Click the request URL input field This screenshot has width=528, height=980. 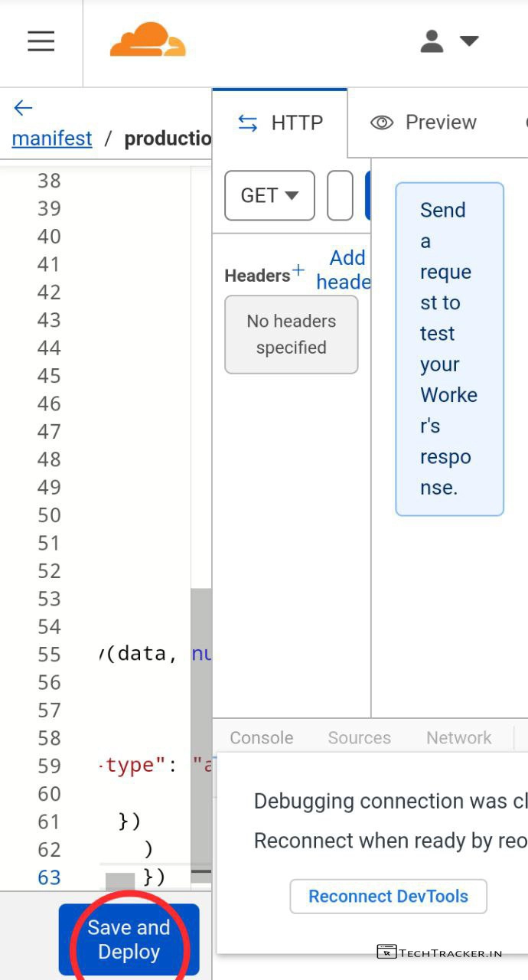pos(340,195)
